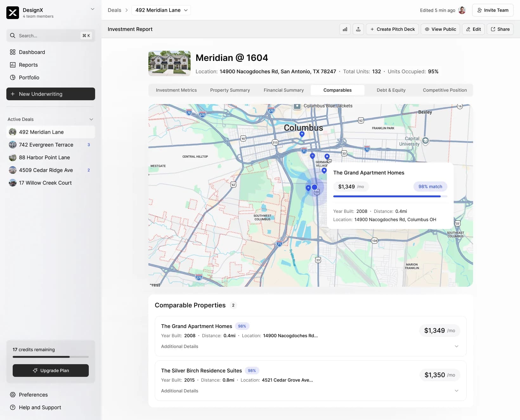This screenshot has width=520, height=420.
Task: Click the Columbus Blue Jackets map marker
Action: pyautogui.click(x=297, y=106)
